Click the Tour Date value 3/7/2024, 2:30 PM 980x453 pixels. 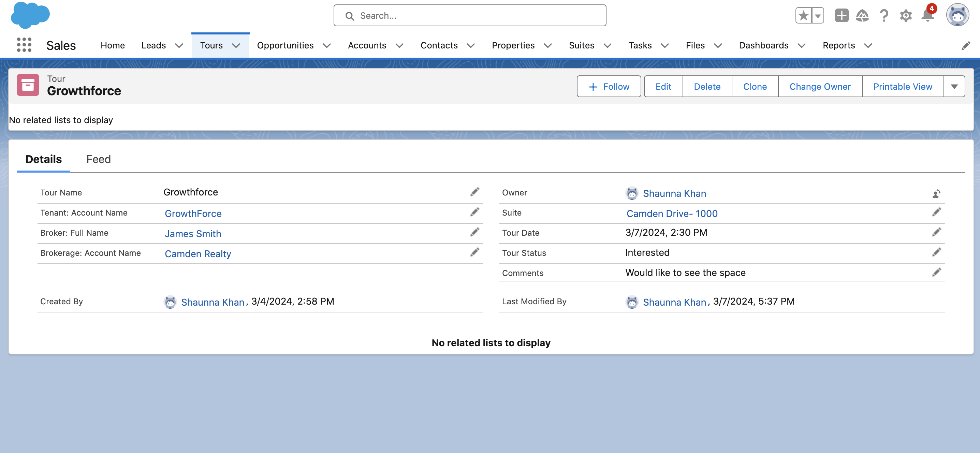tap(666, 232)
